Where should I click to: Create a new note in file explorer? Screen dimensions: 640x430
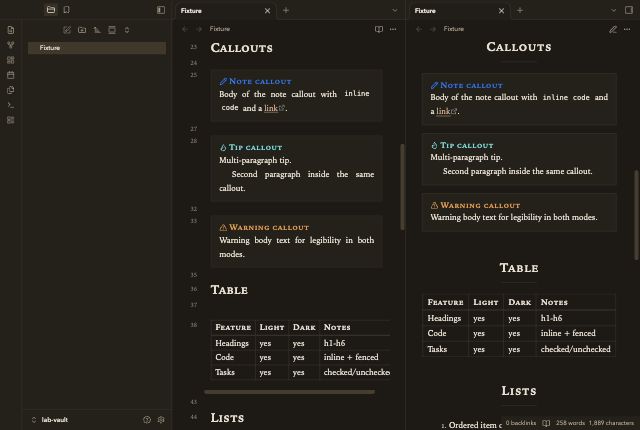click(x=67, y=30)
